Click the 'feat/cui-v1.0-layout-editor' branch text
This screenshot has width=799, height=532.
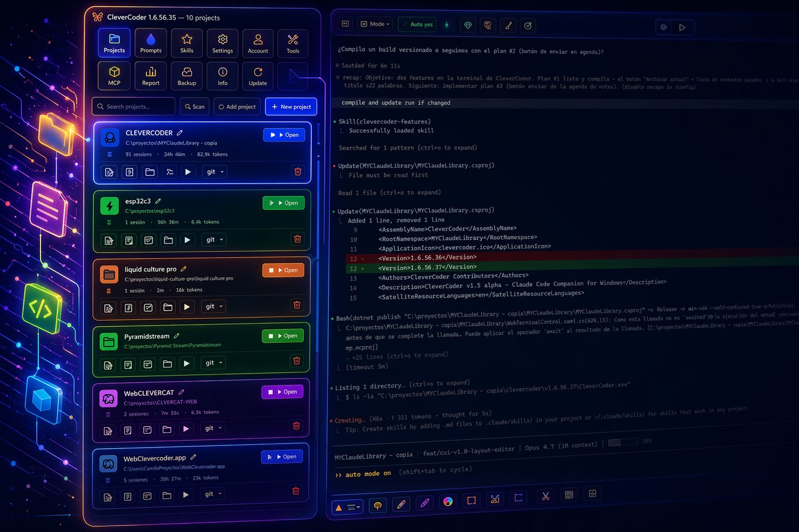pos(469,451)
